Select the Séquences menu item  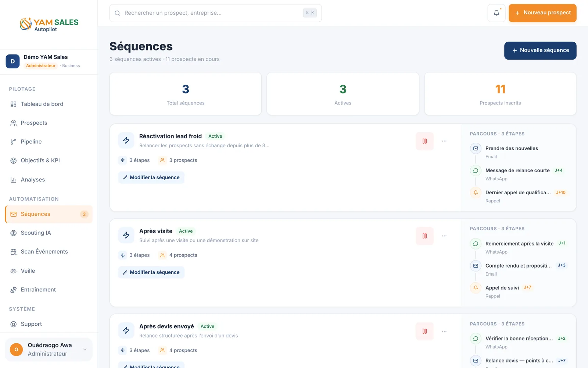pyautogui.click(x=49, y=214)
